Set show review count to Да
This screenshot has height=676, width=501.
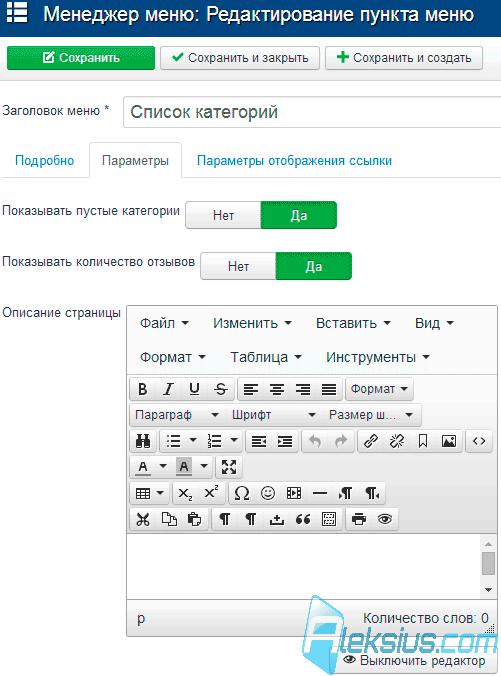point(313,266)
